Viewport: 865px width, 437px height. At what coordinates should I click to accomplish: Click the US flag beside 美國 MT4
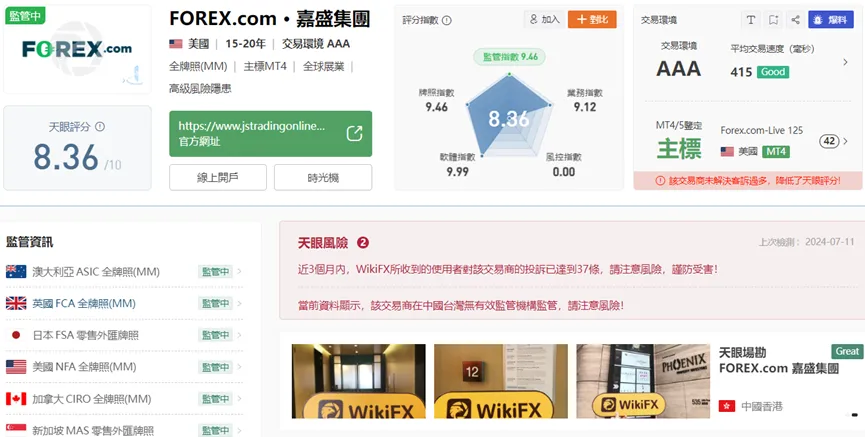[727, 151]
